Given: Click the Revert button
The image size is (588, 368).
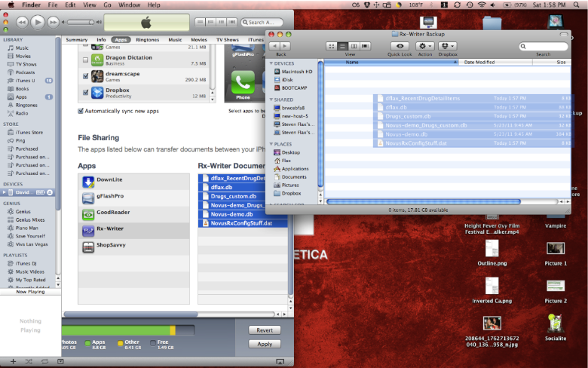Looking at the screenshot, I should [x=264, y=330].
